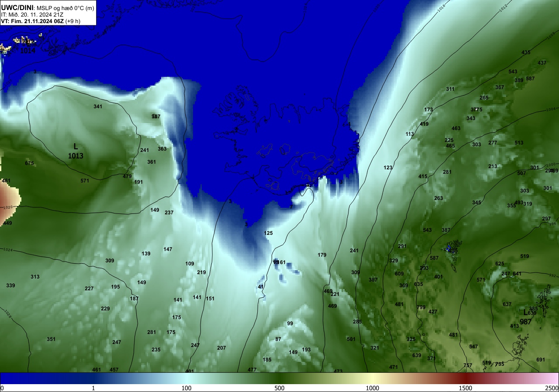Click the freezing level value 501
Screen dimensions: 559x392
coord(351,339)
